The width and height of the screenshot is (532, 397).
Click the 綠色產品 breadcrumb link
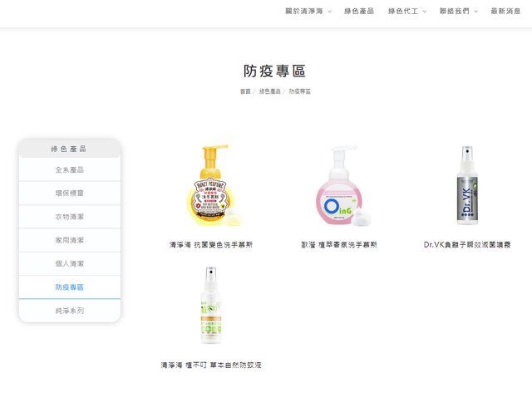(269, 91)
